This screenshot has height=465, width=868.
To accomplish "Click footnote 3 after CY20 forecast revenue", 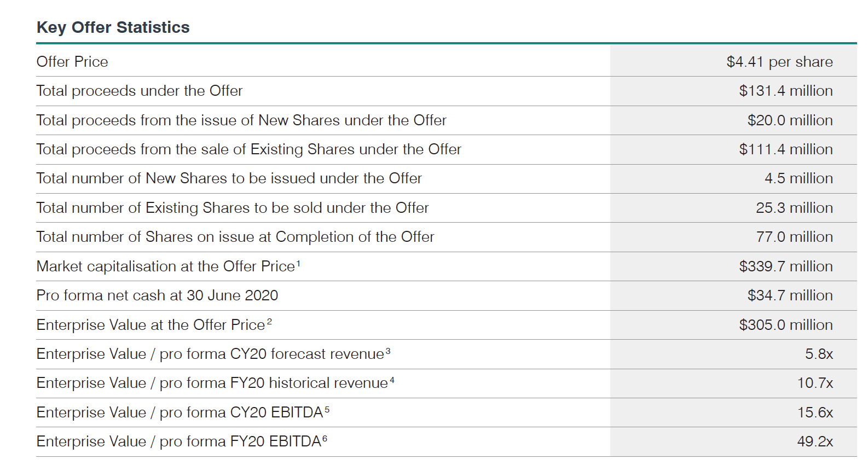I will point(388,351).
